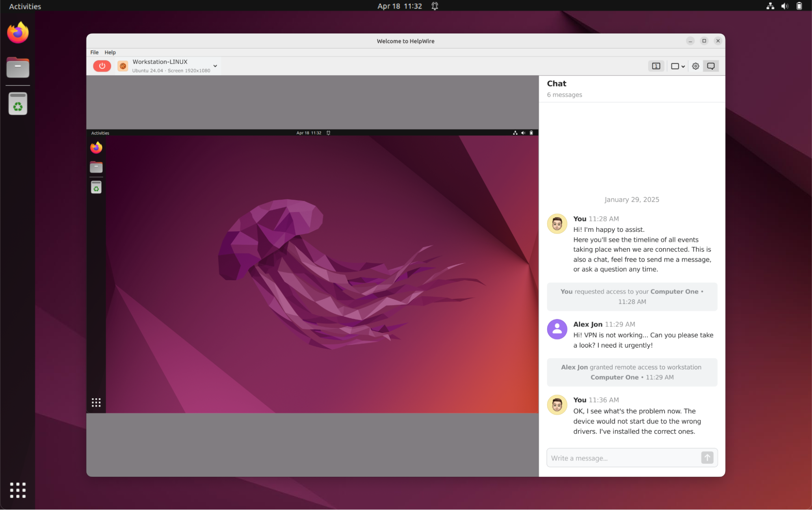Toggle the chat panel icon in toolbar
This screenshot has width=812, height=510.
pyautogui.click(x=711, y=66)
